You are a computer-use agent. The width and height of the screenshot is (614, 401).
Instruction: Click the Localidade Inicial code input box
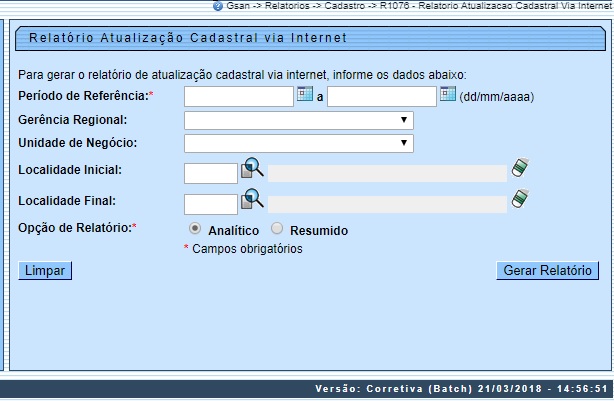[x=211, y=173]
